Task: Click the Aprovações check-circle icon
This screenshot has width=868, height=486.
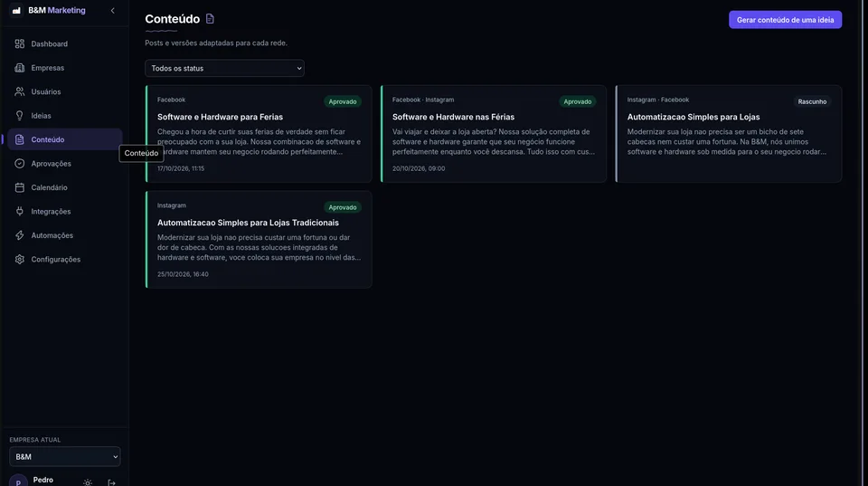Action: 19,164
